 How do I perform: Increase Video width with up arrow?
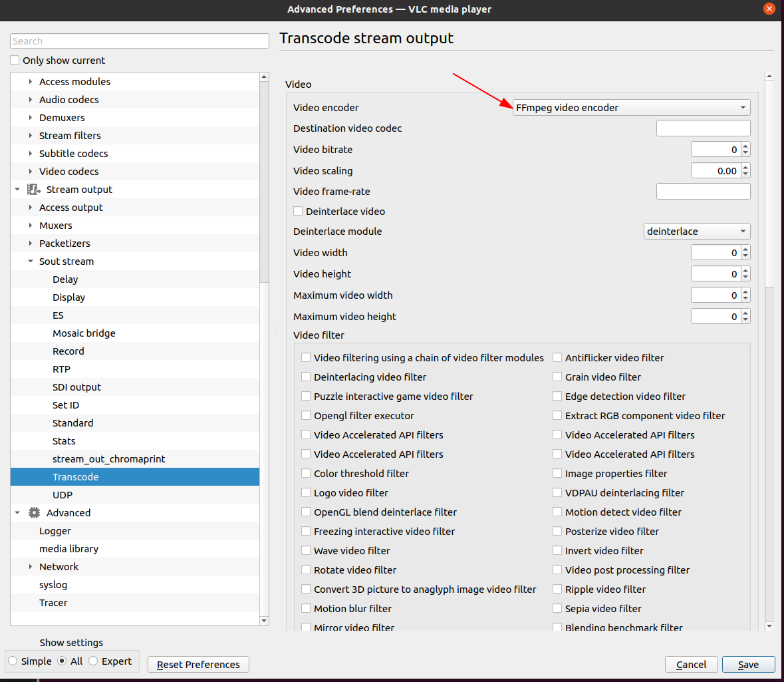[745, 250]
